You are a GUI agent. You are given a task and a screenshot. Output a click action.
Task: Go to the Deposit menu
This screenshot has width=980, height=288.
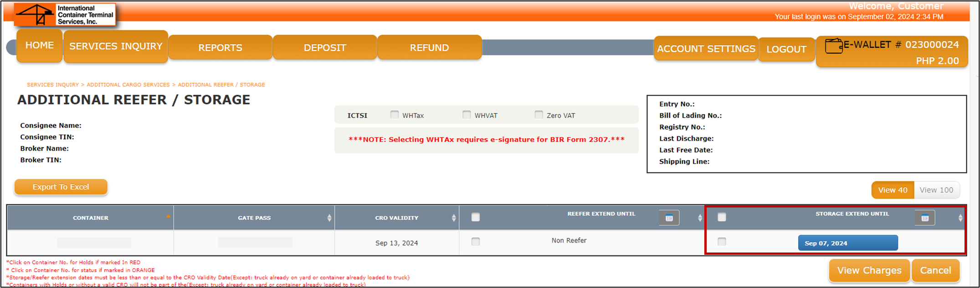[x=325, y=48]
